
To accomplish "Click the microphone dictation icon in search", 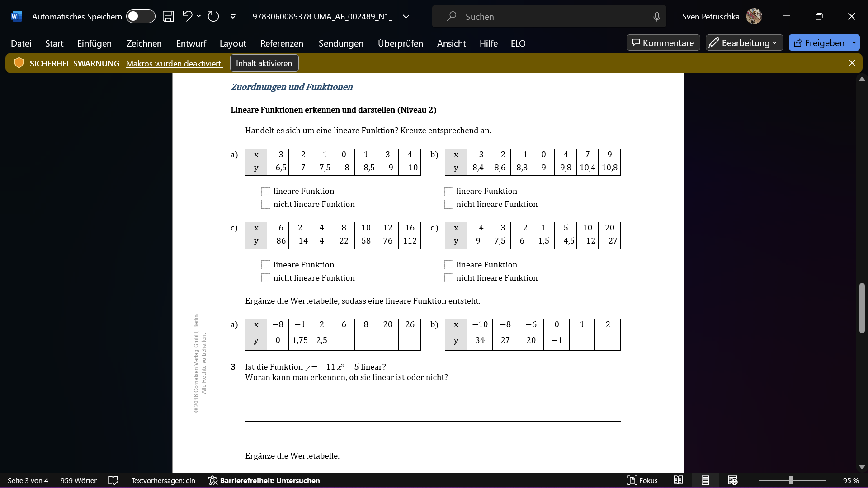I will click(656, 17).
